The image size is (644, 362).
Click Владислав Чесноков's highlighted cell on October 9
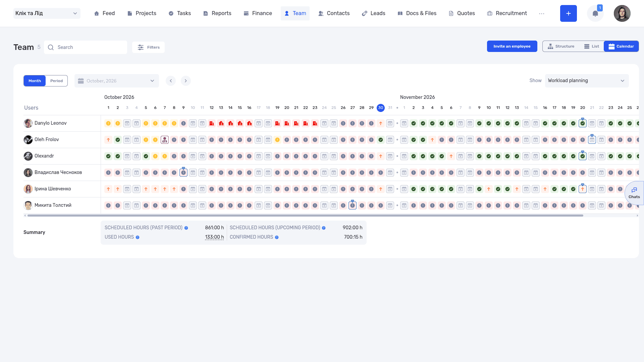tap(183, 173)
